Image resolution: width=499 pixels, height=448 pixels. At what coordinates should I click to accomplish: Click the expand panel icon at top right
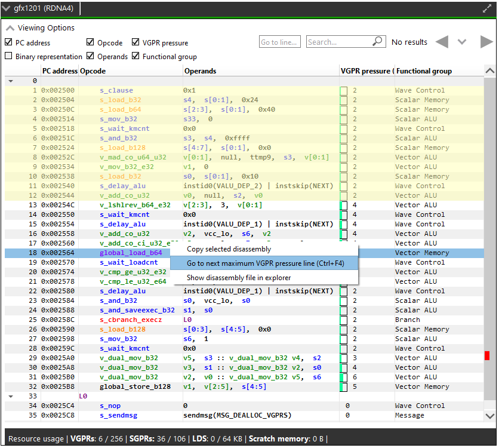click(486, 9)
